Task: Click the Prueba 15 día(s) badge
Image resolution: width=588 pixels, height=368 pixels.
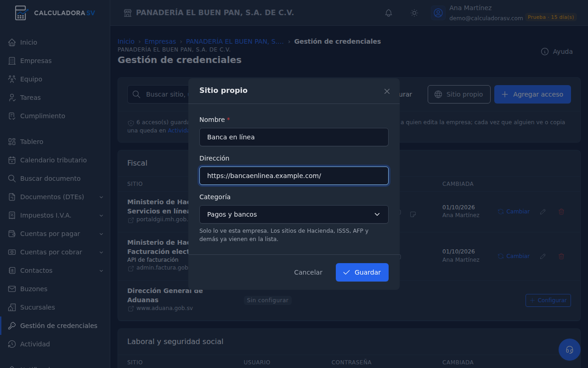Action: [551, 17]
